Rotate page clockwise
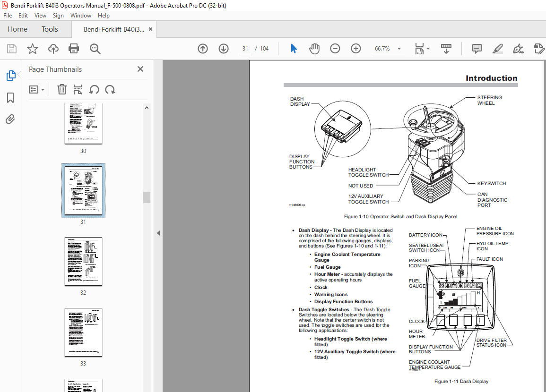This screenshot has width=546, height=392. [110, 90]
